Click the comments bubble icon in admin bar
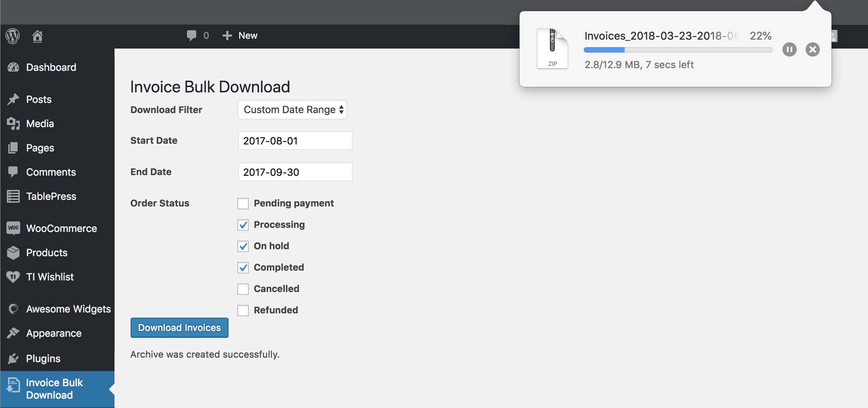The height and width of the screenshot is (408, 868). (192, 36)
